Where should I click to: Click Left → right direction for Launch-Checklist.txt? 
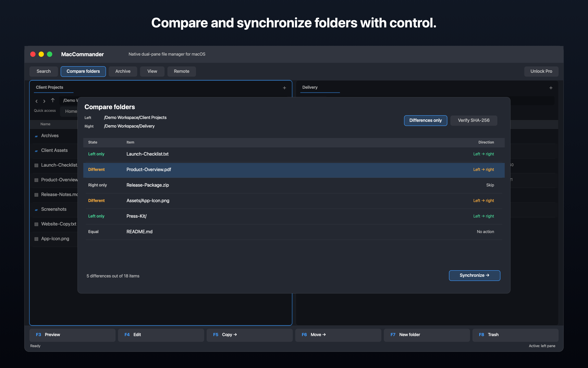[x=483, y=154]
